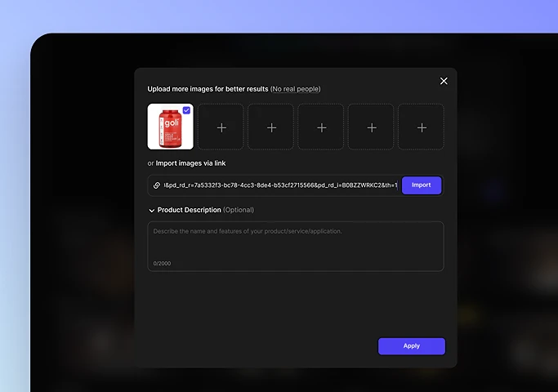The height and width of the screenshot is (392, 558).
Task: Click into the product description text area
Action: [295, 245]
